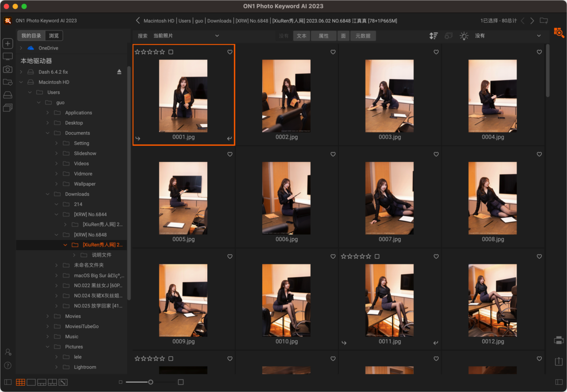Click the print icon on right edge
The width and height of the screenshot is (567, 392).
[559, 341]
